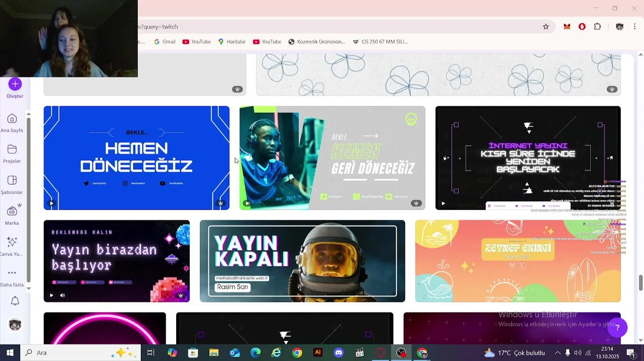Click the Windows taskbar Ara search box
This screenshot has width=644, height=361.
[x=80, y=352]
